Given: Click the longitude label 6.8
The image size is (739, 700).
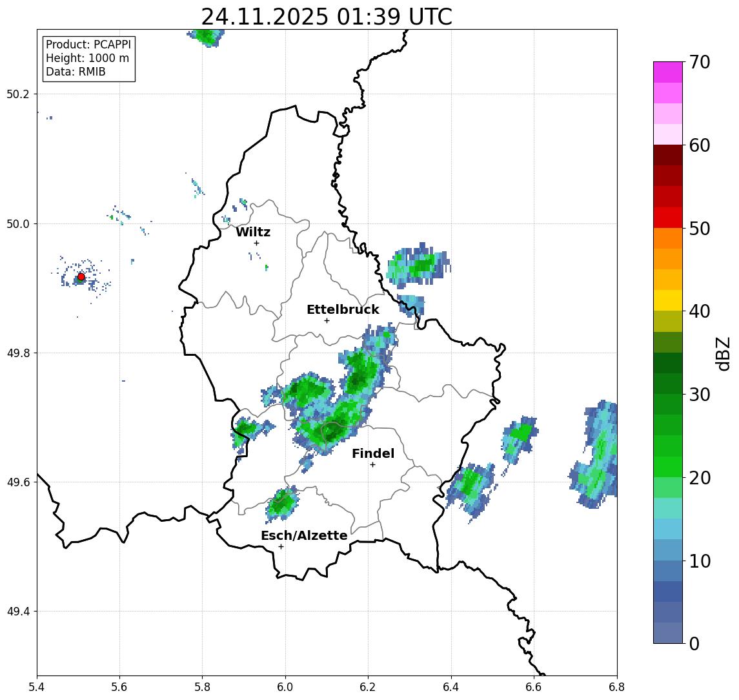Looking at the screenshot, I should 616,687.
